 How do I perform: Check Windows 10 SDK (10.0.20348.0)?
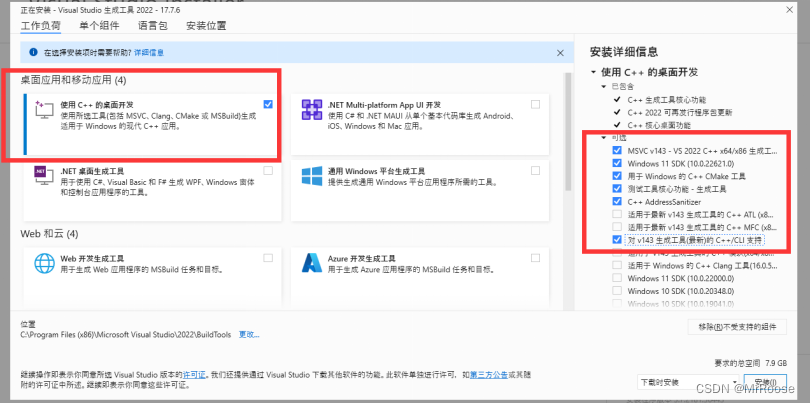616,291
